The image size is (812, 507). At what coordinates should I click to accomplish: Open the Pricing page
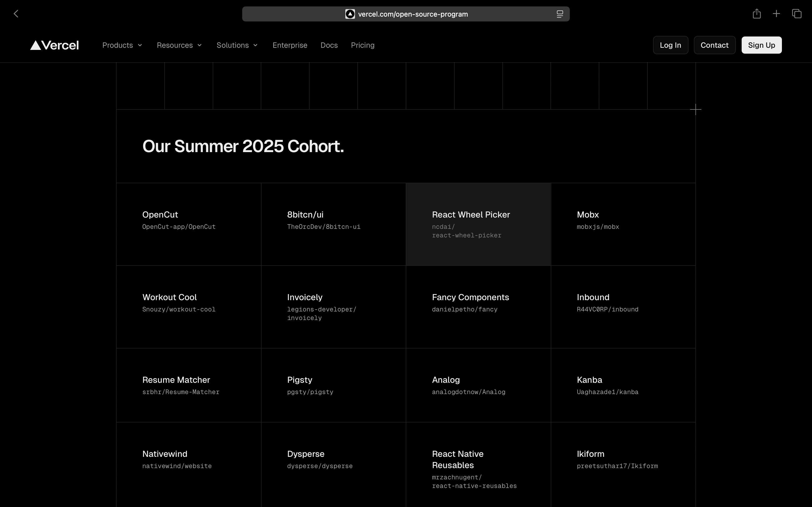click(363, 45)
